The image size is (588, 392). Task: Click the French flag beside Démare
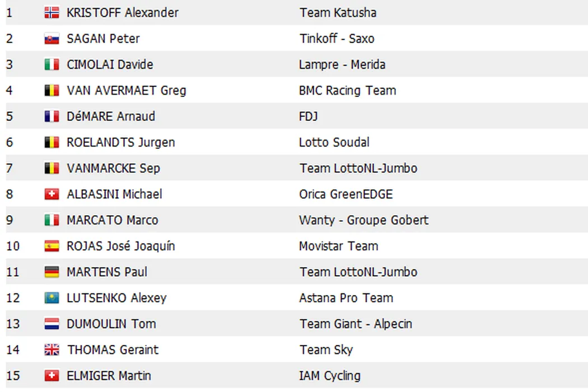coord(52,116)
